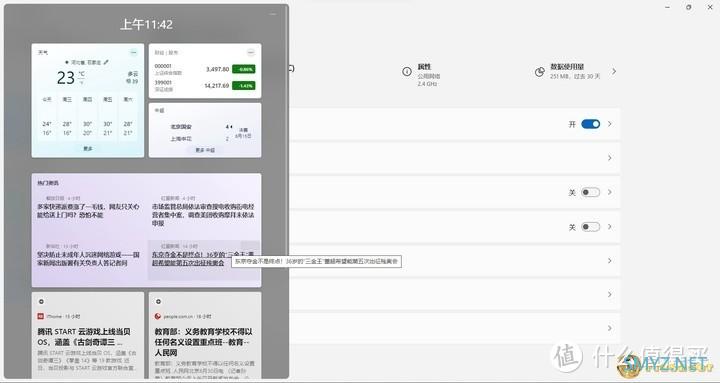Expand the chevron beside the lower 关 switch
720x383 pixels.
pyautogui.click(x=610, y=227)
